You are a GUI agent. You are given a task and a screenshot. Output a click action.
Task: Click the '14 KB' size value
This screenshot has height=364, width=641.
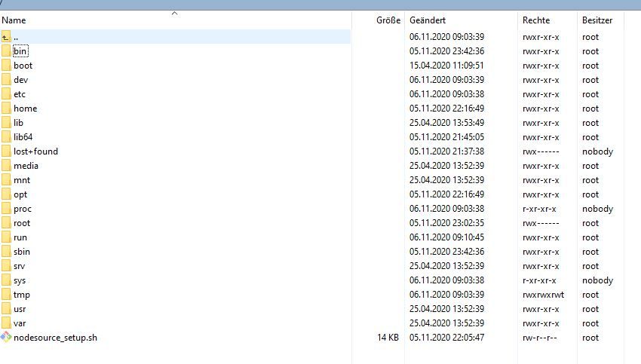click(388, 338)
